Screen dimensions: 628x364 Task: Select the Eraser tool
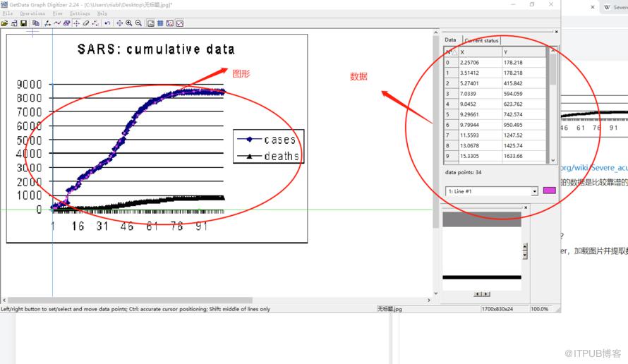[x=85, y=23]
